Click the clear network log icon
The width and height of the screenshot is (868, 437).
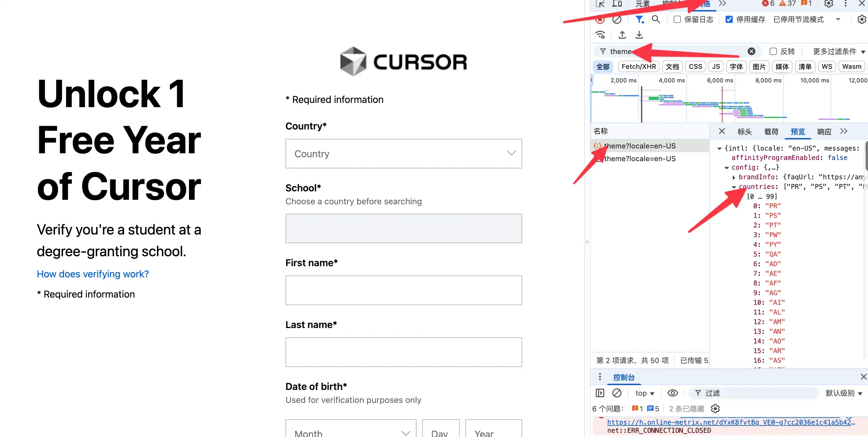(x=617, y=20)
